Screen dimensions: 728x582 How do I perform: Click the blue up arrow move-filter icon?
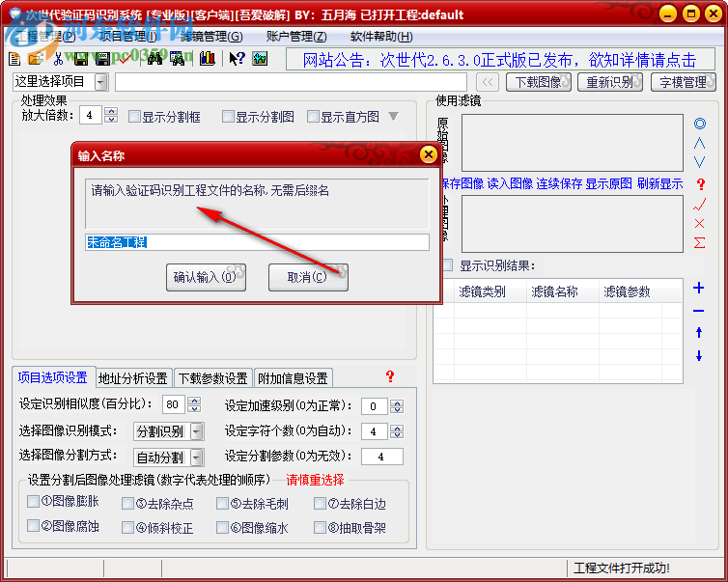pos(699,332)
